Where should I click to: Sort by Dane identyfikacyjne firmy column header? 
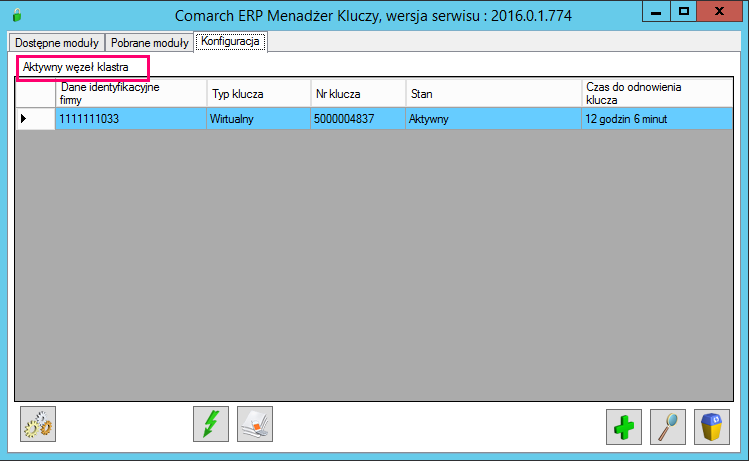[x=131, y=93]
